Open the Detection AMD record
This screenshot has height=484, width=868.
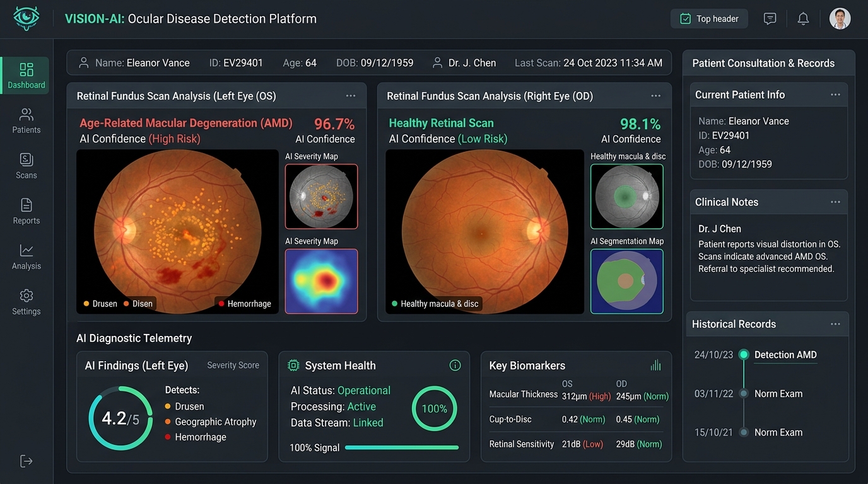tap(785, 355)
